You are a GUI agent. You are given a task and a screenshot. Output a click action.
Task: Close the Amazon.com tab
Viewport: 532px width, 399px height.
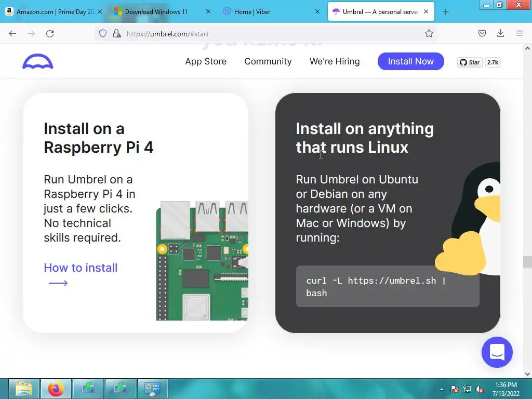[100, 11]
